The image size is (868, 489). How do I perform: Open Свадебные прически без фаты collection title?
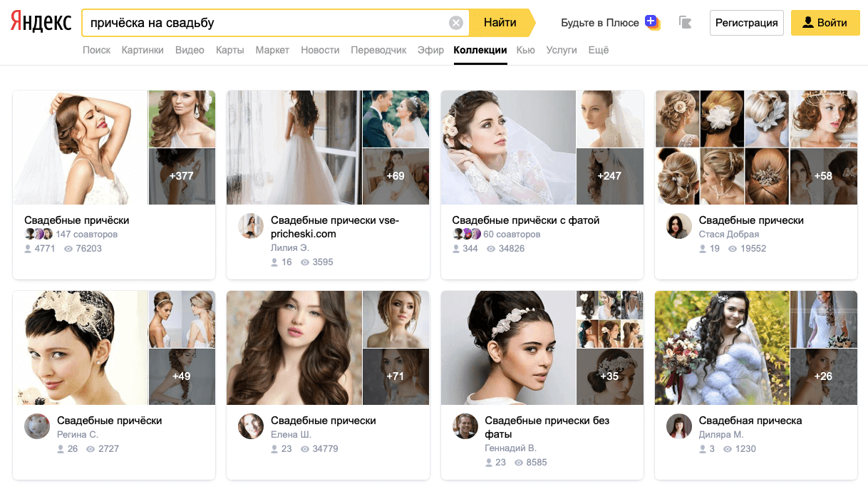(x=547, y=427)
